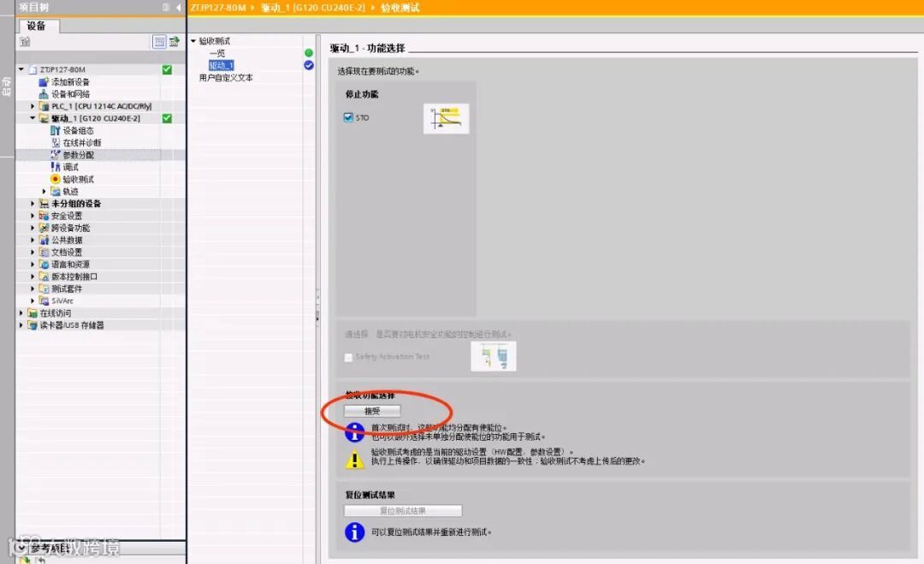Click the leftmost project tree toolbar icon

(x=25, y=41)
